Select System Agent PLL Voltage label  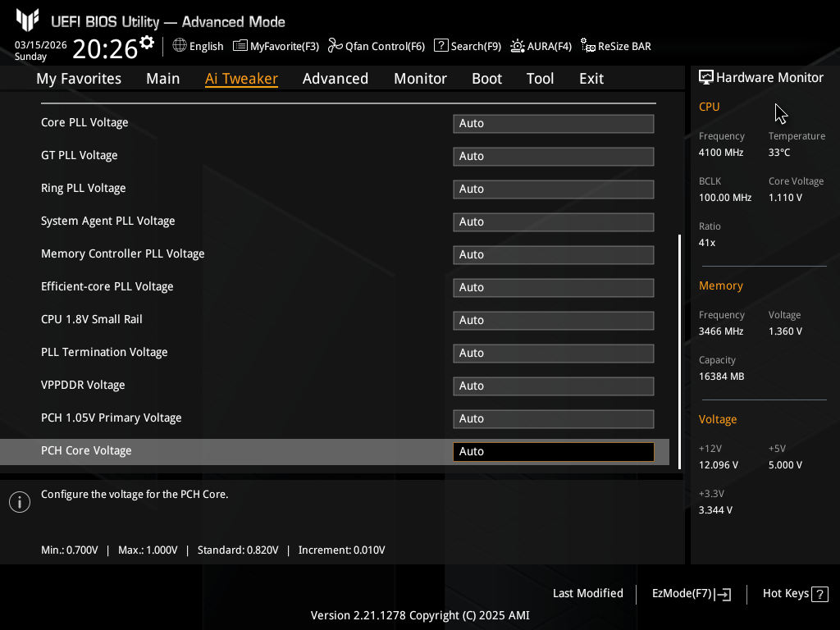pyautogui.click(x=108, y=221)
